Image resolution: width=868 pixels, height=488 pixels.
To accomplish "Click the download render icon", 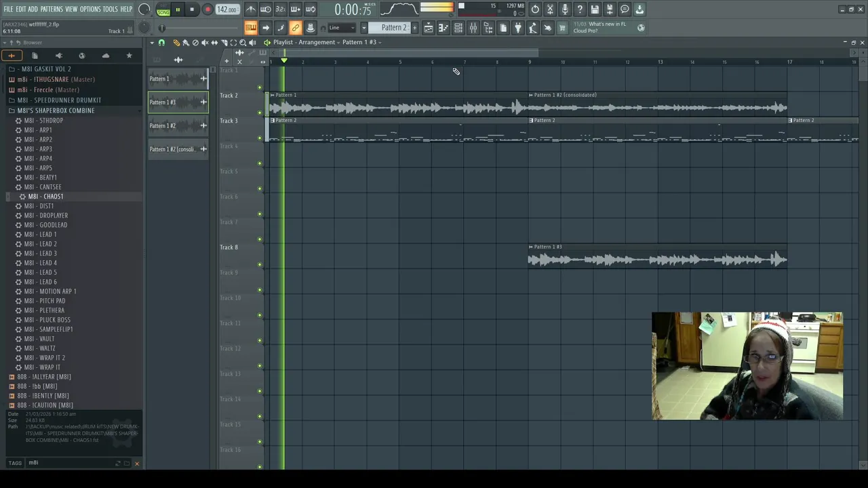I will [639, 9].
